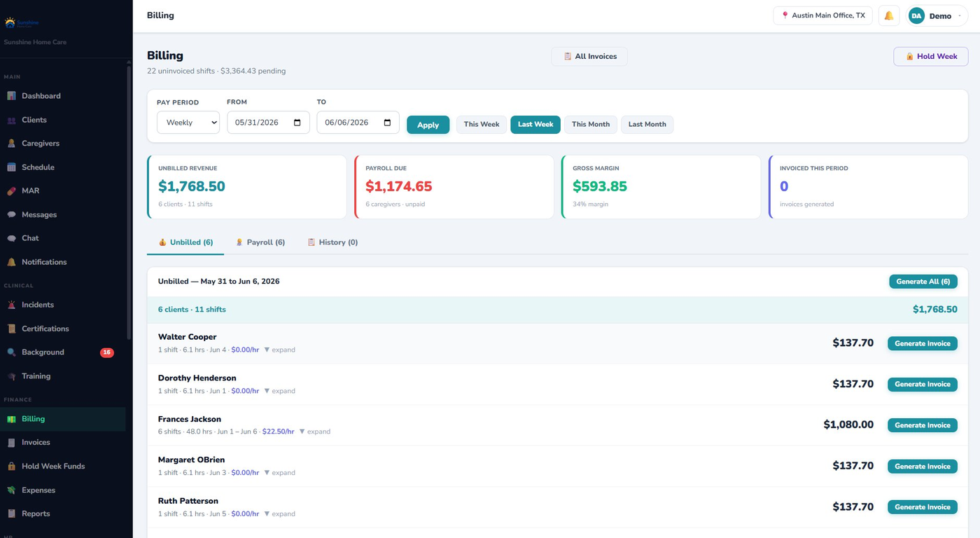The width and height of the screenshot is (980, 538).
Task: Click the DA avatar circle
Action: [916, 15]
